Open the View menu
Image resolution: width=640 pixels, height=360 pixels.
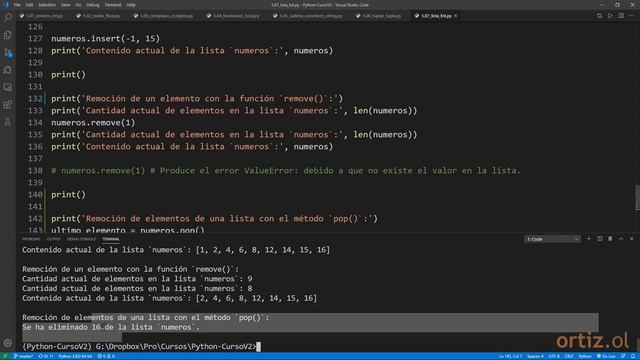click(x=65, y=5)
